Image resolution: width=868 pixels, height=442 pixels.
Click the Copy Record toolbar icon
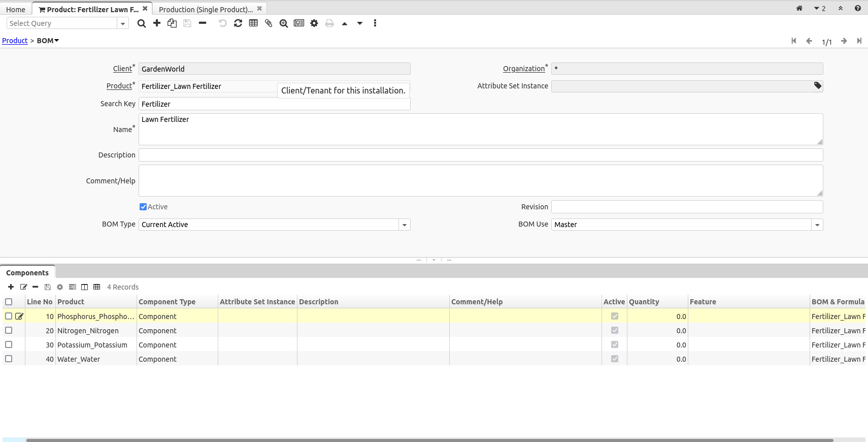click(x=172, y=23)
